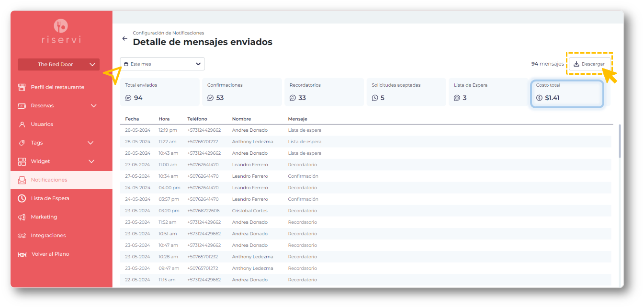Click Anthony Ledezma in the 11:22 am row
This screenshot has height=308, width=644.
coord(252,142)
